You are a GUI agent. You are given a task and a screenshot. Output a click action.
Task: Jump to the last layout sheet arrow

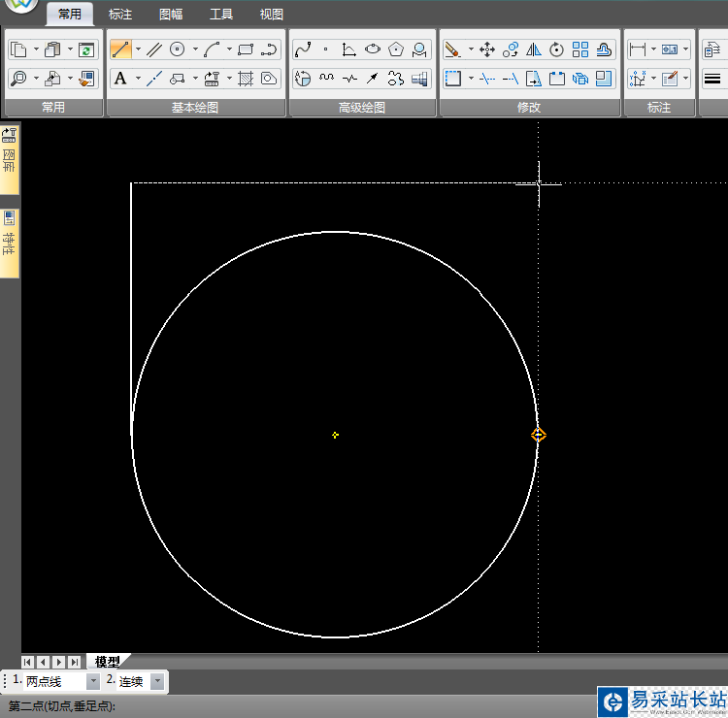74,662
